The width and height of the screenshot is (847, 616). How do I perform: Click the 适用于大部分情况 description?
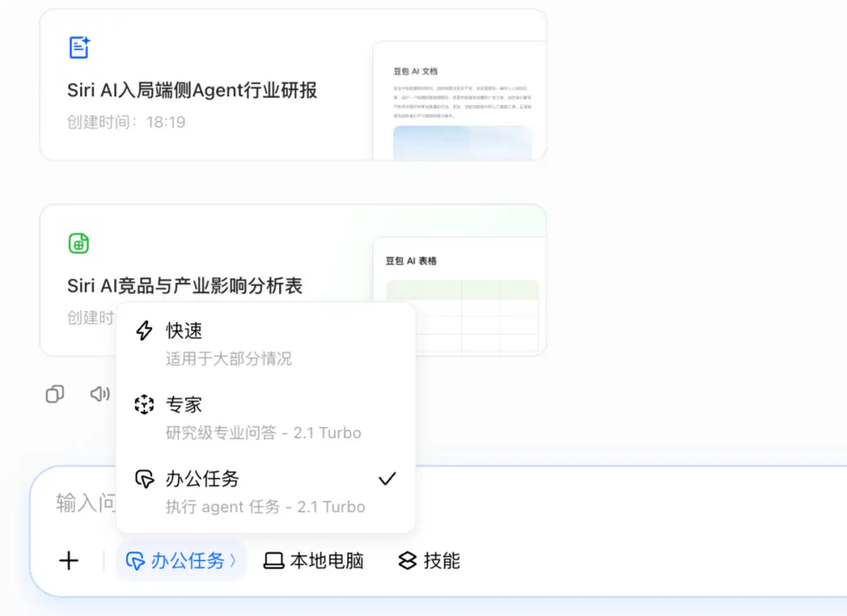[x=229, y=359]
